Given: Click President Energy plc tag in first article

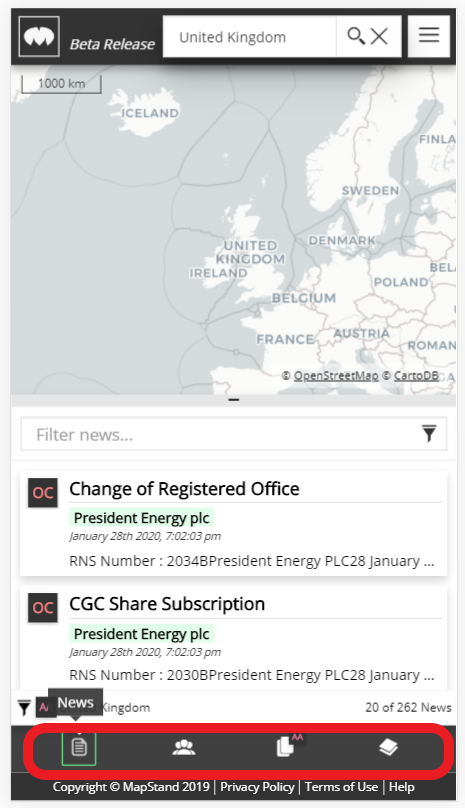Looking at the screenshot, I should 142,518.
